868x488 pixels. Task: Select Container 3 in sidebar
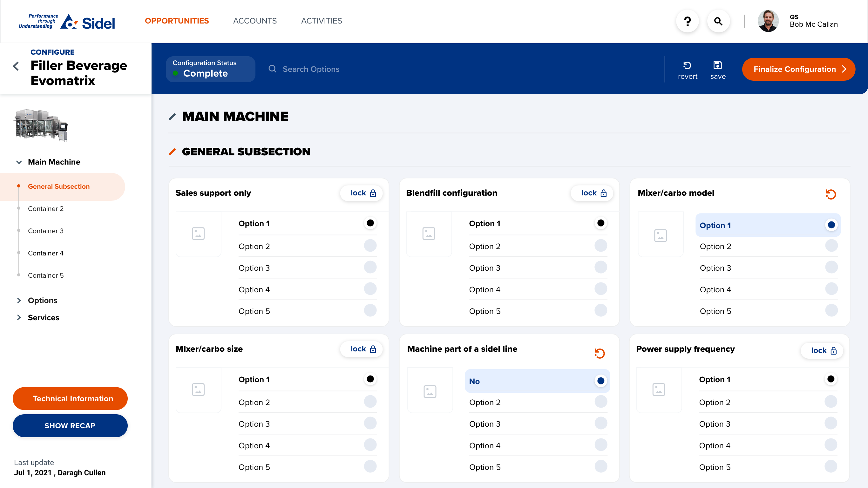[46, 231]
